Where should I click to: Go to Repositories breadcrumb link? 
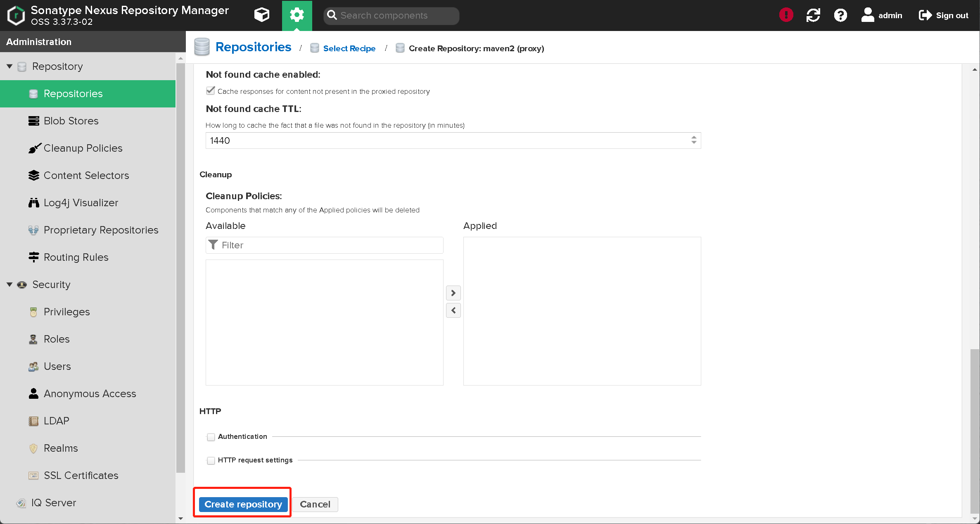[x=253, y=47]
